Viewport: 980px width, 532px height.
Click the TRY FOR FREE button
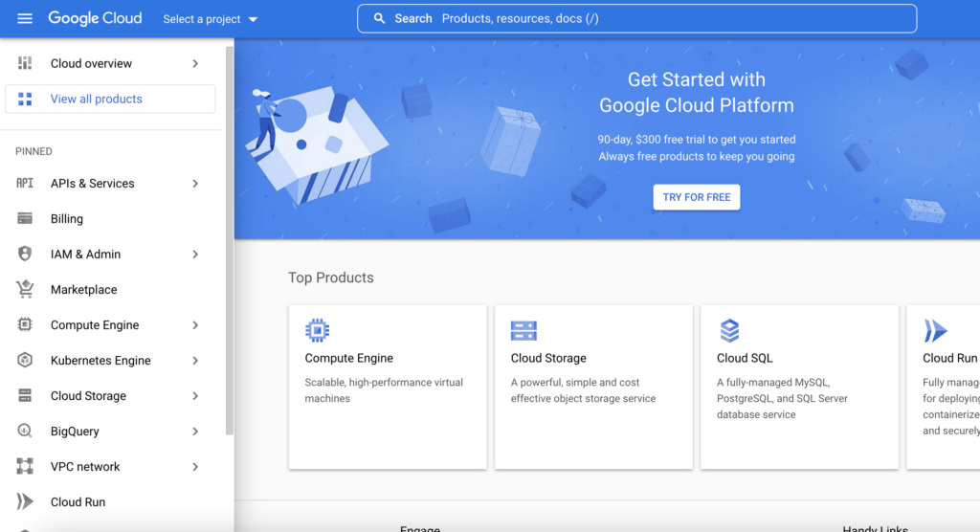pyautogui.click(x=697, y=197)
